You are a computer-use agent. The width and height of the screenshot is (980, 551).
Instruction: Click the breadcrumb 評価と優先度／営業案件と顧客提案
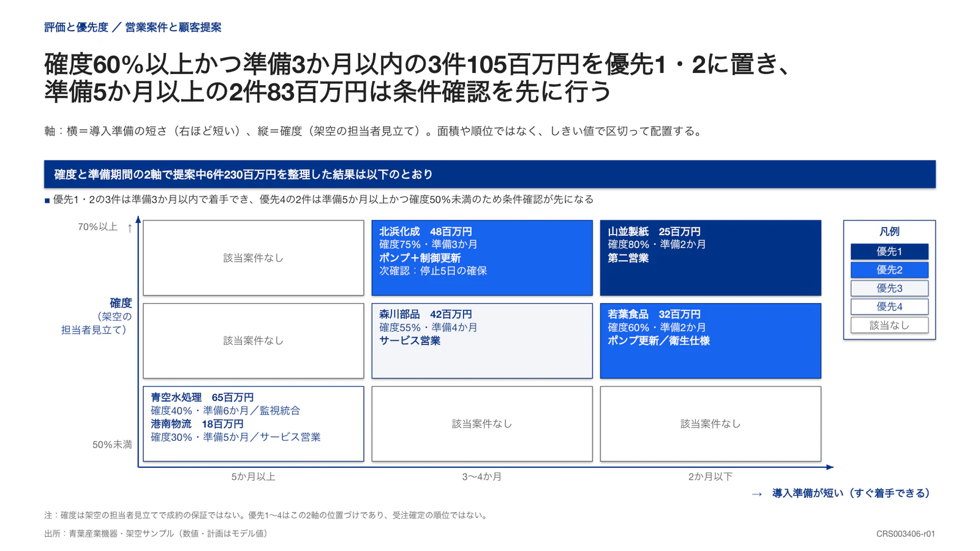(x=133, y=27)
